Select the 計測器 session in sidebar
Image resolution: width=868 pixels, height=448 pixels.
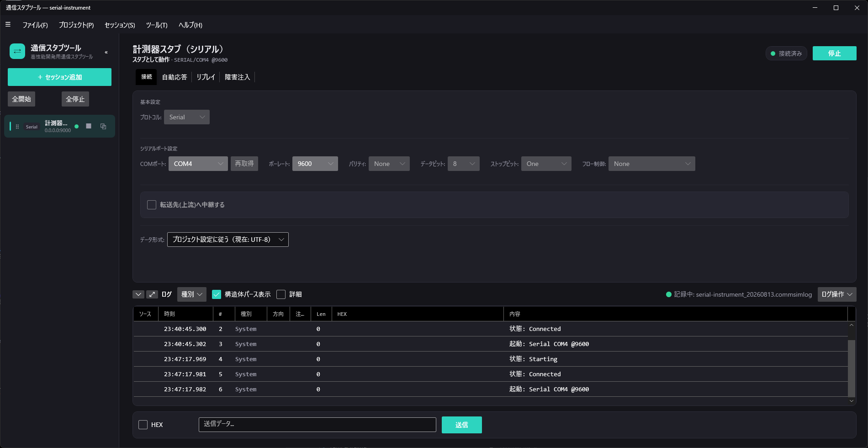59,126
